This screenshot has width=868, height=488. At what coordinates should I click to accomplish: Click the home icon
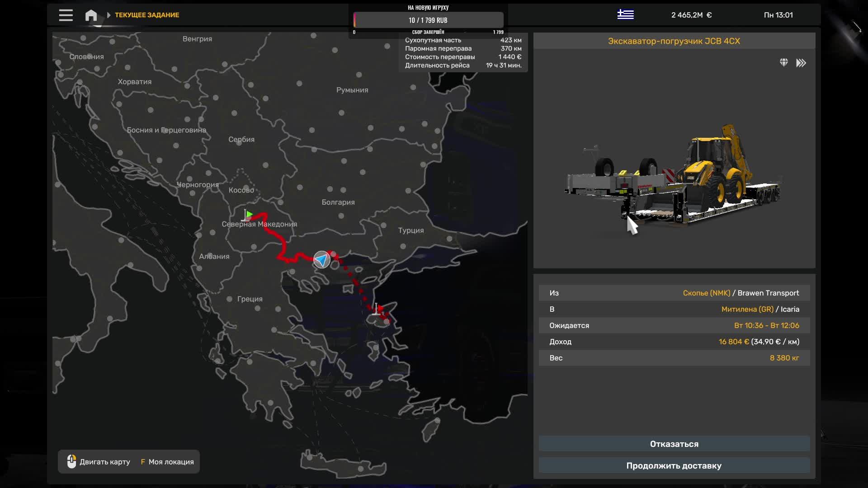pos(91,15)
